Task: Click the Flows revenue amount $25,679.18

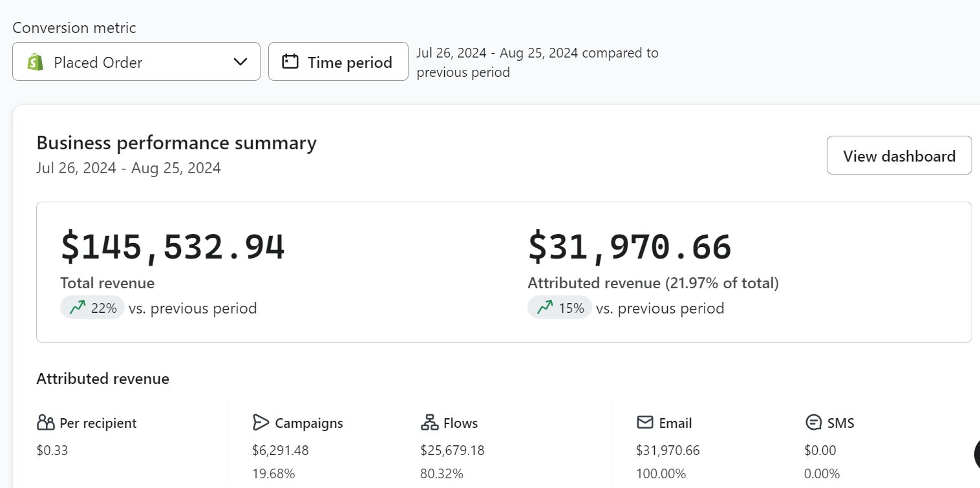Action: pos(453,450)
